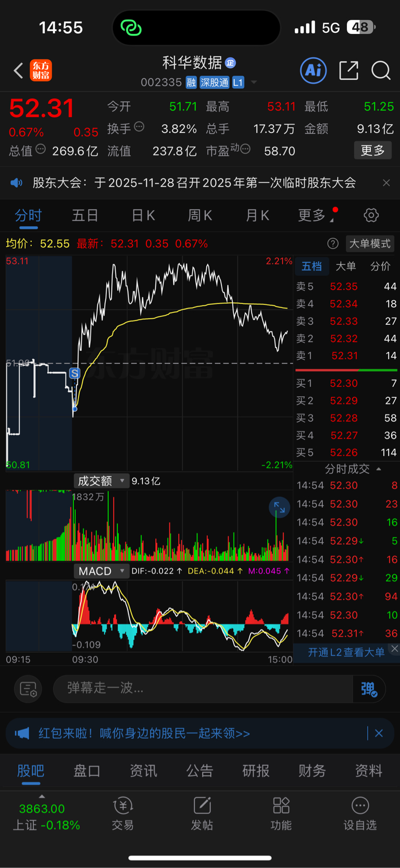Go back with the left arrow
400x868 pixels.
[x=18, y=70]
